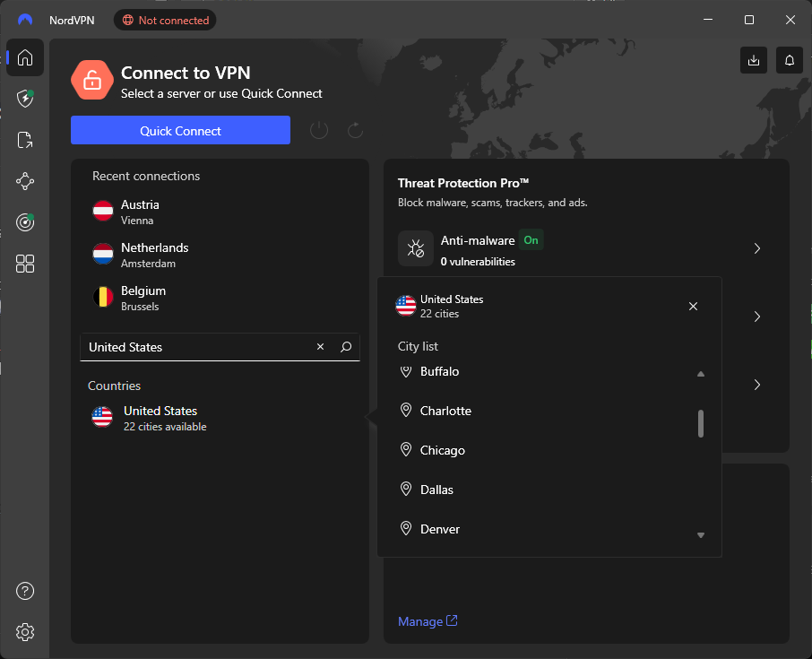Viewport: 812px width, 659px height.
Task: Open the Manage link
Action: pos(428,621)
